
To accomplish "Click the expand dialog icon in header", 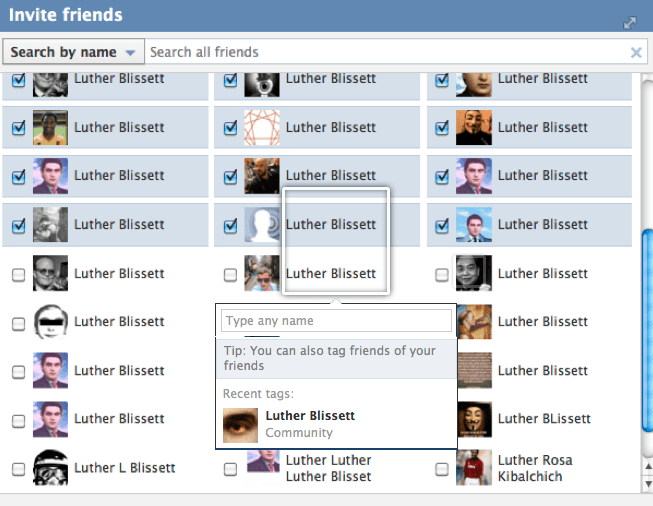I will 629,22.
